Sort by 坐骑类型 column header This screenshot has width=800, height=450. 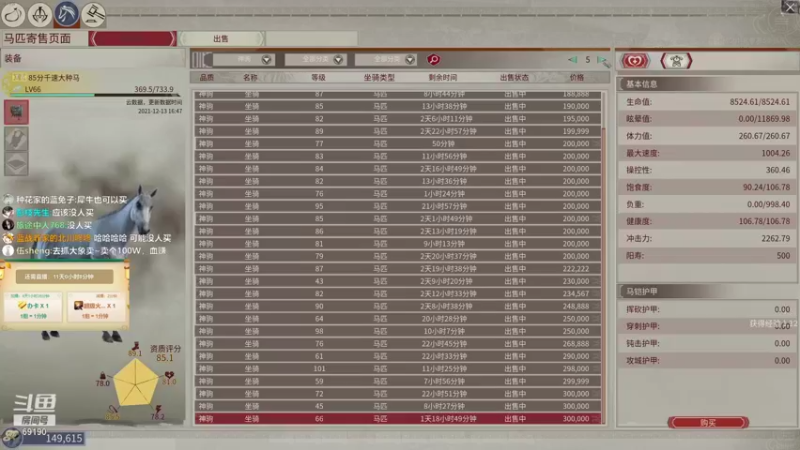point(379,78)
